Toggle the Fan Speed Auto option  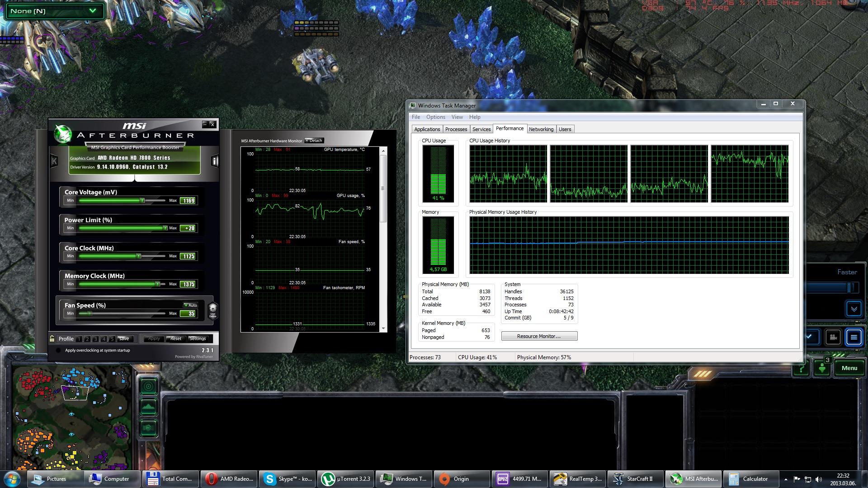point(190,305)
